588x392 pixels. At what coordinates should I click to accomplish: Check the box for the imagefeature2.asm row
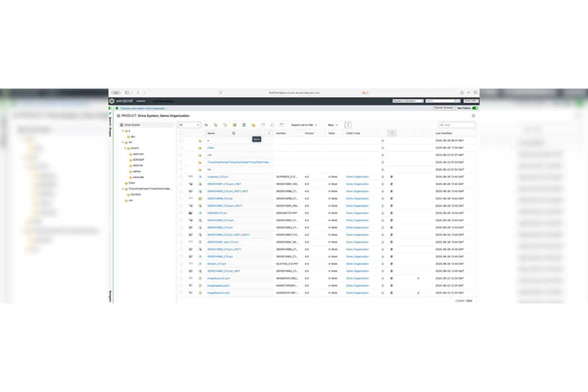(x=181, y=278)
